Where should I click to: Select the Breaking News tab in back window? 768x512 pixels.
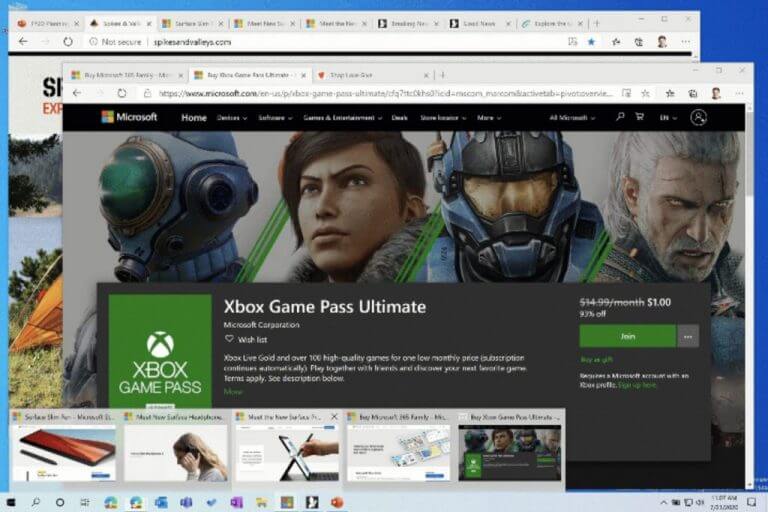[408, 24]
